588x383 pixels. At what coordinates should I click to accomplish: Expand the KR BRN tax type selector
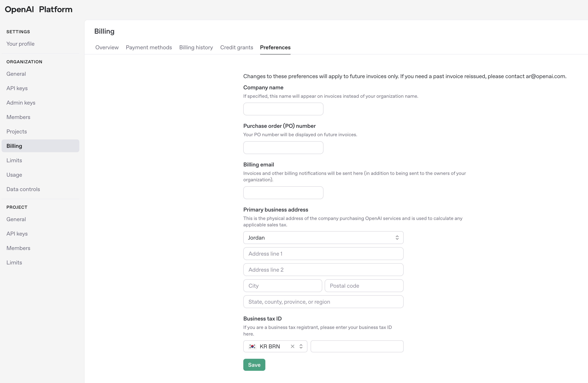[x=301, y=346]
